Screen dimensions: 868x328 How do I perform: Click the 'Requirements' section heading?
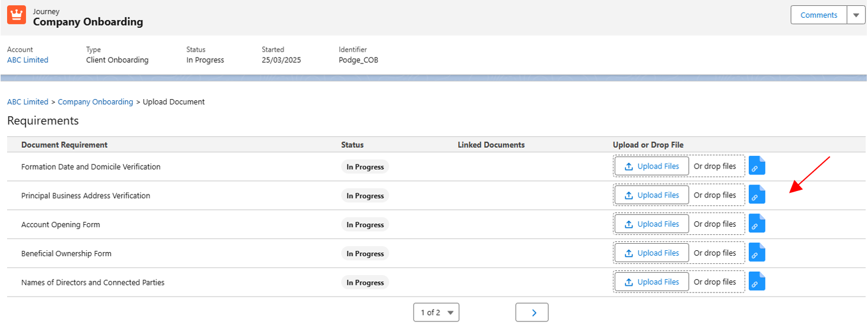pos(43,120)
